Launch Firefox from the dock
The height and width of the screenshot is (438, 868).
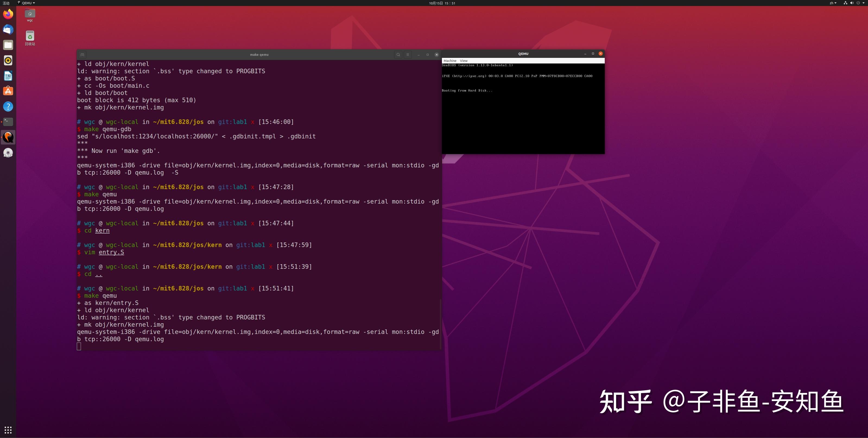pos(8,14)
